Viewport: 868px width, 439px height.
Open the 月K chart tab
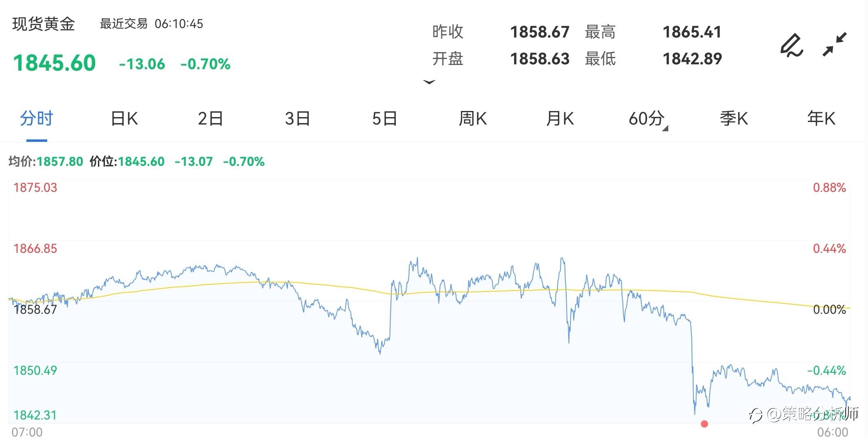click(x=560, y=119)
